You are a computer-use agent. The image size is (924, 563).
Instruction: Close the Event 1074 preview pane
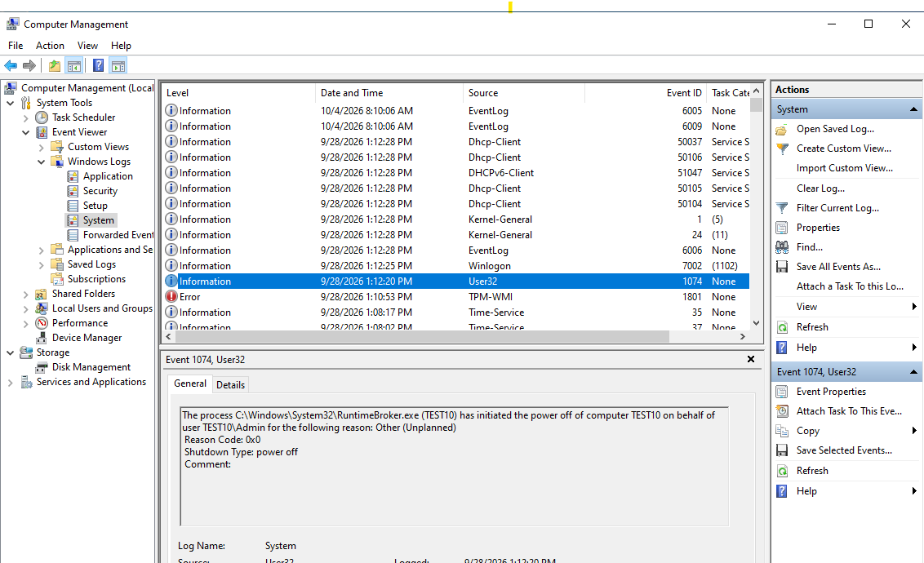coord(751,359)
